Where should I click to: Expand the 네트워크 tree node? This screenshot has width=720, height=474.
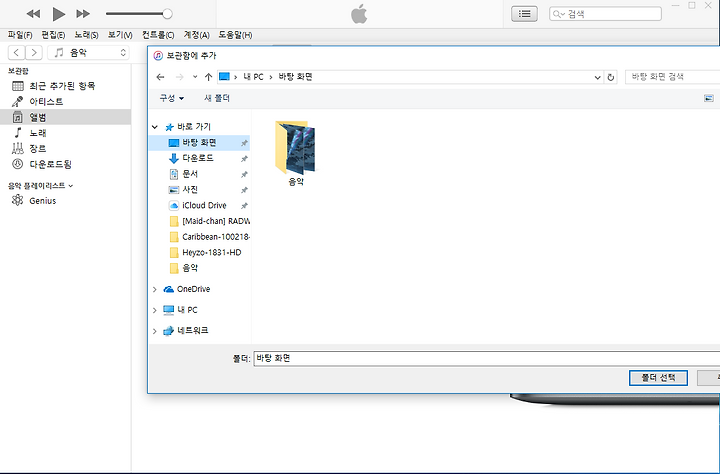click(155, 331)
